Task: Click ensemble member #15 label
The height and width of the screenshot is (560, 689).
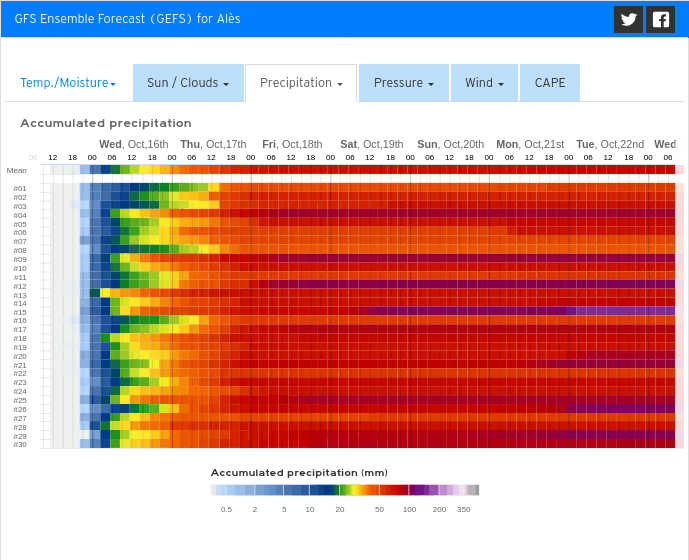Action: 20,313
